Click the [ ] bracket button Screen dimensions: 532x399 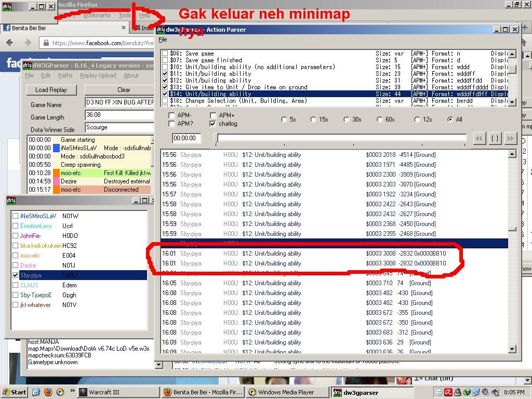point(495,138)
